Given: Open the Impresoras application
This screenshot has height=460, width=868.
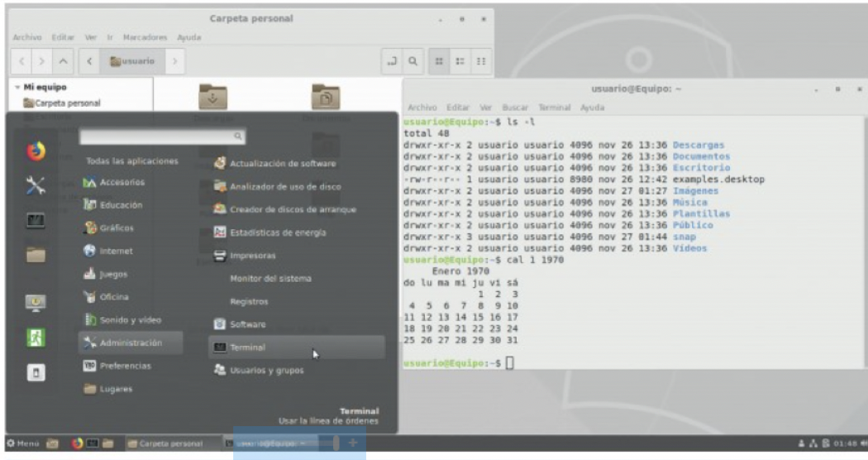Looking at the screenshot, I should [245, 256].
